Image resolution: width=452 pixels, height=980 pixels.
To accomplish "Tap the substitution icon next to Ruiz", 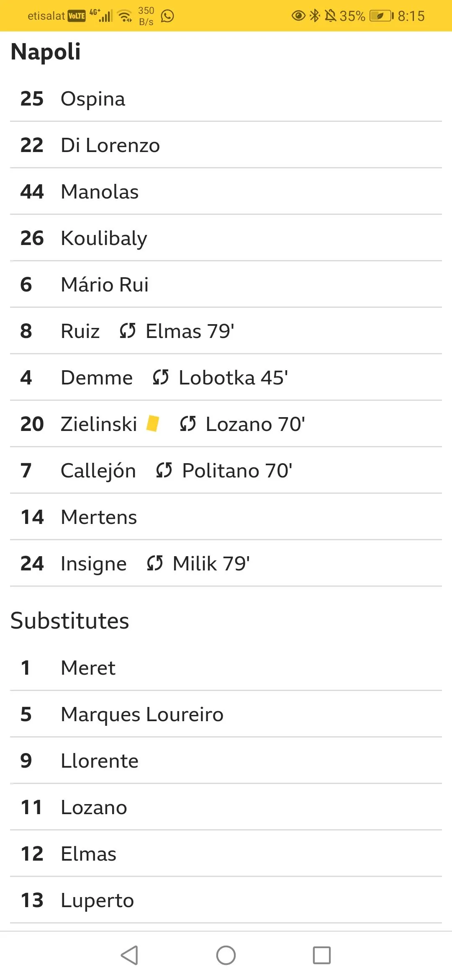I will pos(128,331).
